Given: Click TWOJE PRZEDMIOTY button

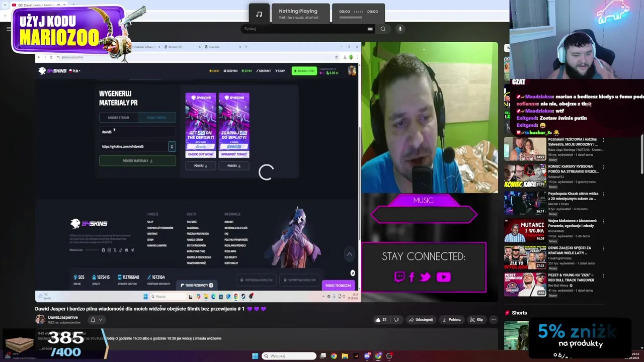Looking at the screenshot, I should click(x=197, y=285).
